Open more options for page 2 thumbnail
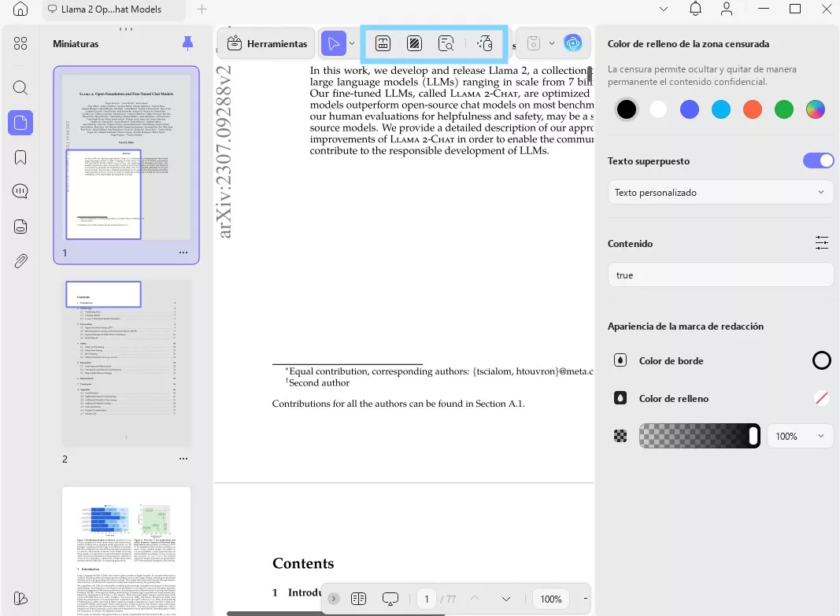The height and width of the screenshot is (616, 840). click(183, 459)
